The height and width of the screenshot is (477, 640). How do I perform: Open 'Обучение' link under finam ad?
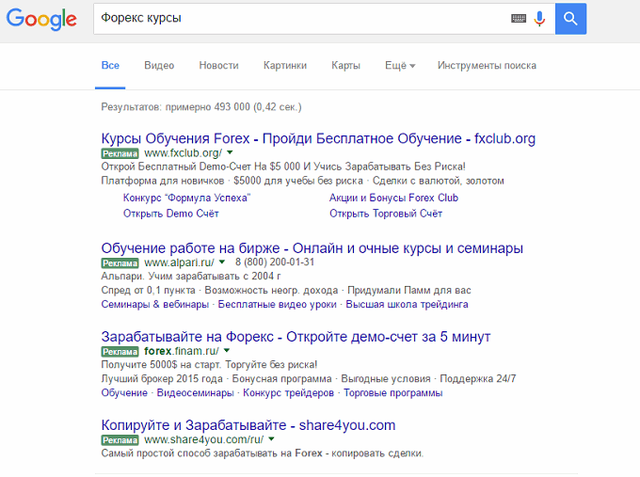click(124, 393)
